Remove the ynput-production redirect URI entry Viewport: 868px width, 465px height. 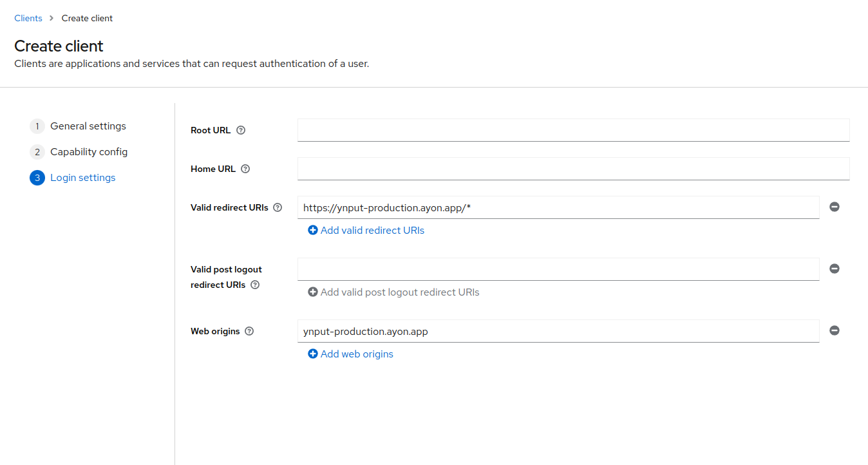pyautogui.click(x=834, y=207)
